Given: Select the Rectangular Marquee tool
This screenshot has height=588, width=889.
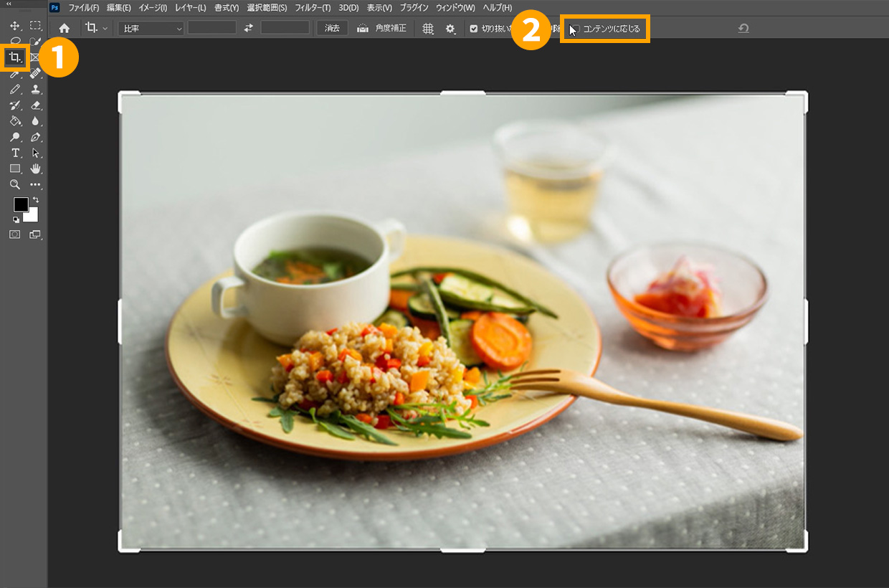Looking at the screenshot, I should click(x=35, y=25).
